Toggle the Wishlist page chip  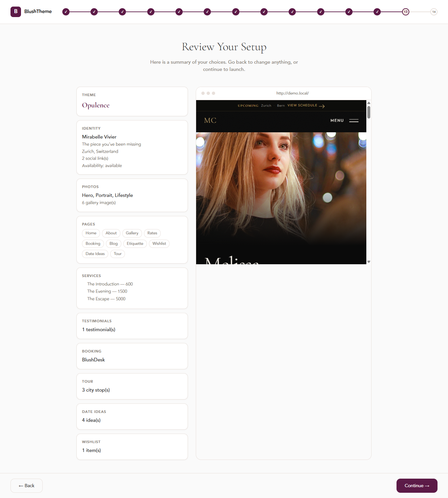click(159, 244)
